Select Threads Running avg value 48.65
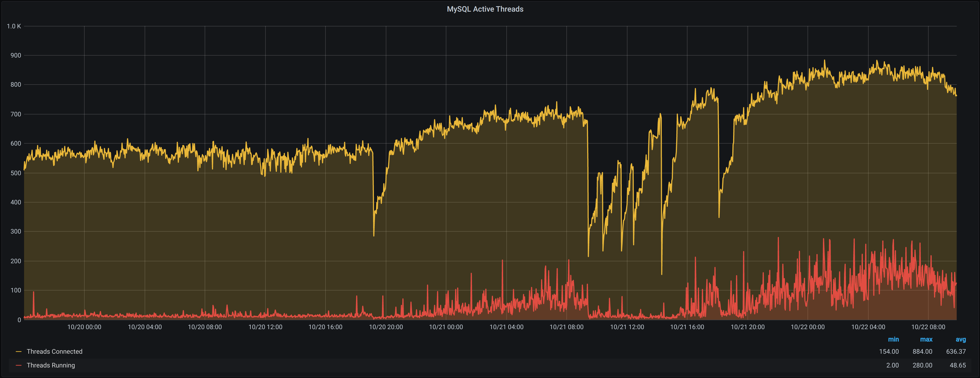Image resolution: width=980 pixels, height=378 pixels. (x=958, y=365)
